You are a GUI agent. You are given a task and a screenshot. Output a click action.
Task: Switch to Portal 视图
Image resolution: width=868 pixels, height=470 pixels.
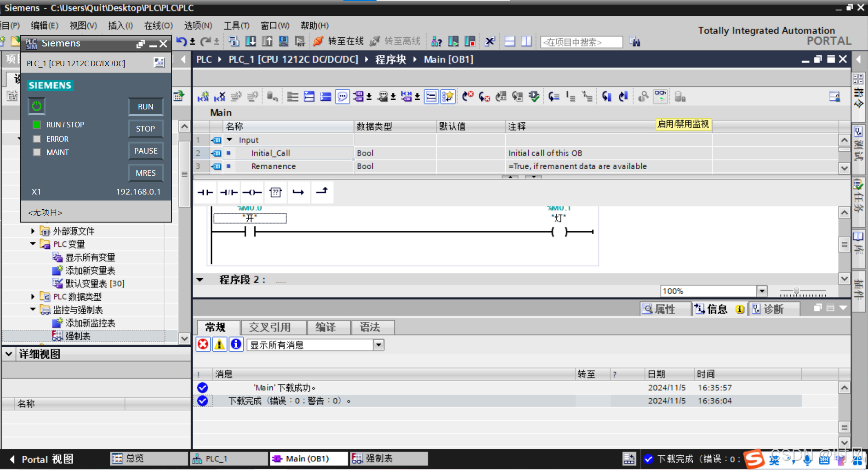coord(41,459)
